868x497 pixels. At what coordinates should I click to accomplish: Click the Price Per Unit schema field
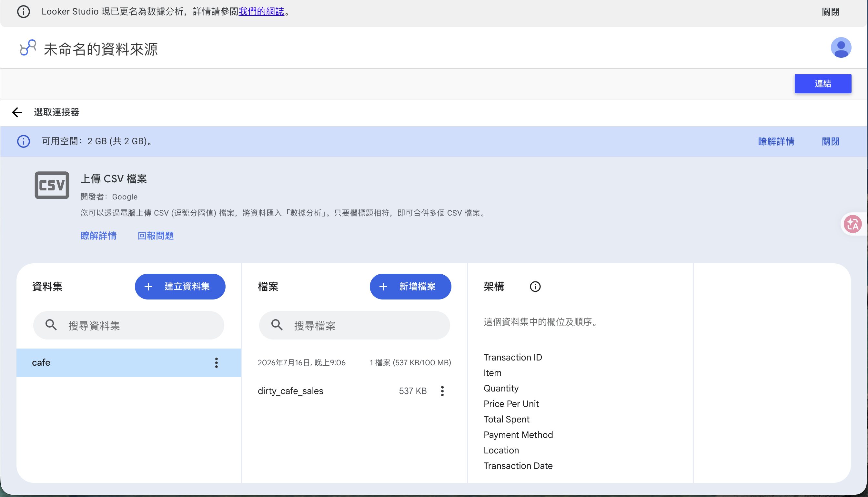[511, 404]
